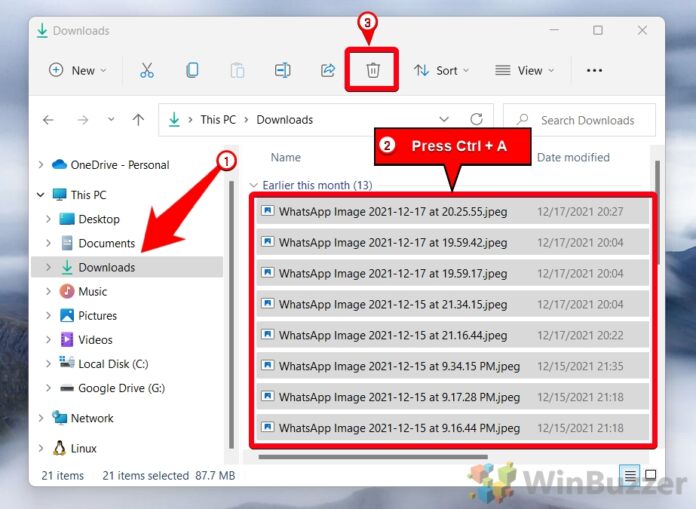Select file WhatsApp Image 21.34.15.jpeg
Screen dimensions: 696x509
tap(452, 304)
